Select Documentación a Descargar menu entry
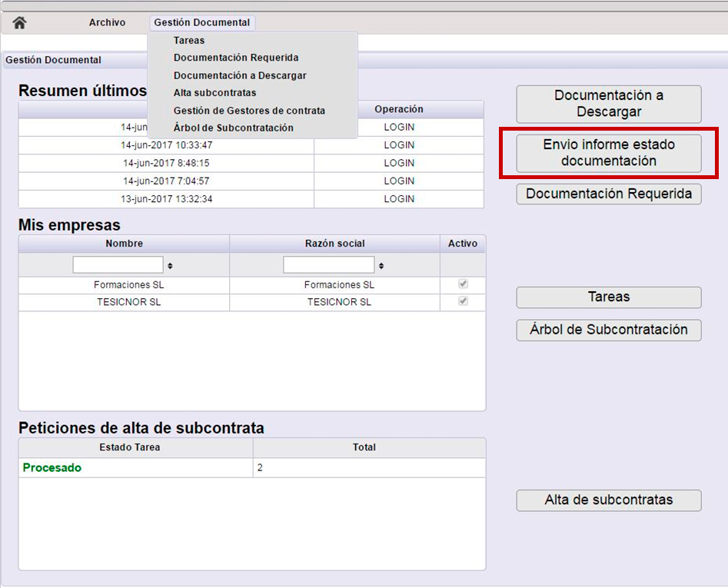 pyautogui.click(x=240, y=75)
